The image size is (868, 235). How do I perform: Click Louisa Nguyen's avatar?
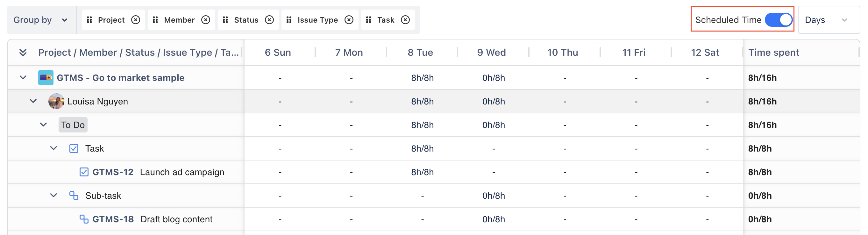[56, 101]
